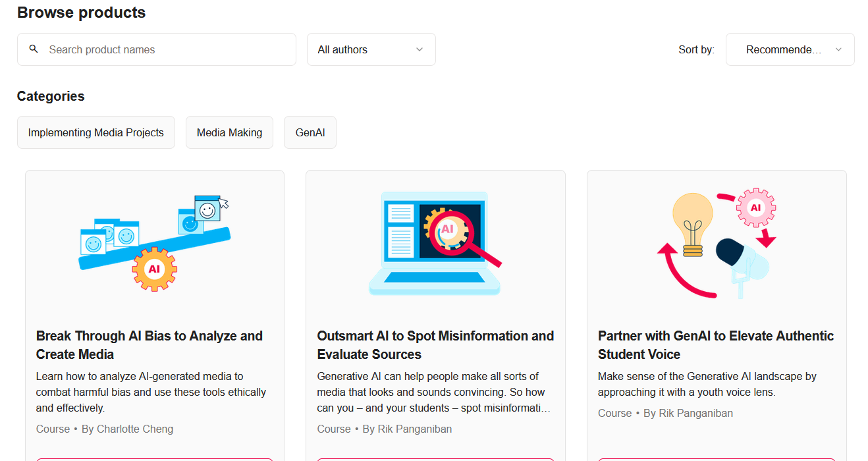The width and height of the screenshot is (868, 461).
Task: Click the pink AI gear by lightbulb
Action: coord(755,208)
